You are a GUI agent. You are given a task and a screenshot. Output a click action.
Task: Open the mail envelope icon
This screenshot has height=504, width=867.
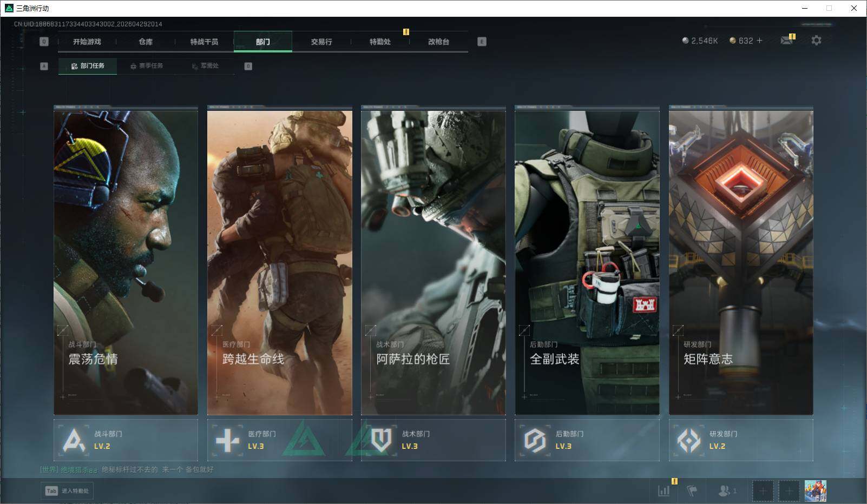coord(787,41)
